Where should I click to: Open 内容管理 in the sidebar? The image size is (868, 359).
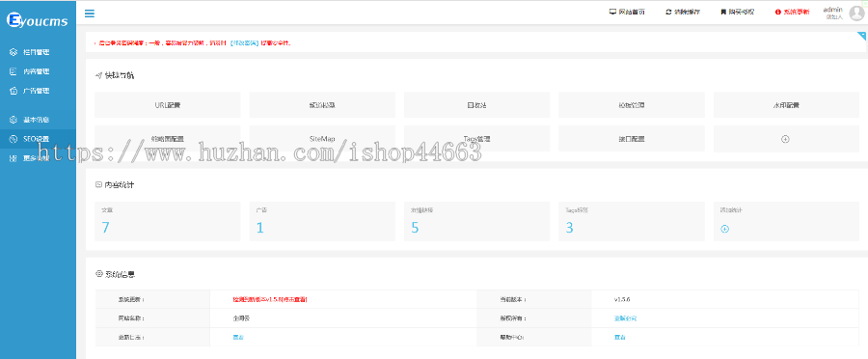pyautogui.click(x=36, y=71)
